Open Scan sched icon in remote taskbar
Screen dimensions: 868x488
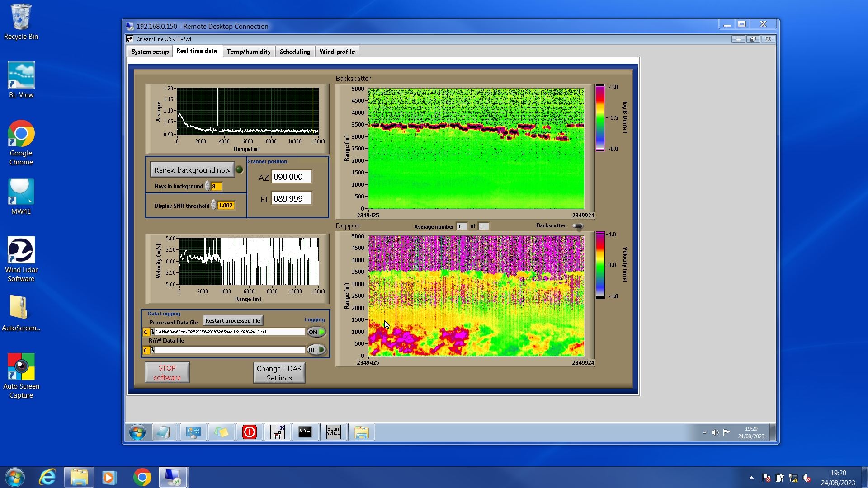pos(333,432)
